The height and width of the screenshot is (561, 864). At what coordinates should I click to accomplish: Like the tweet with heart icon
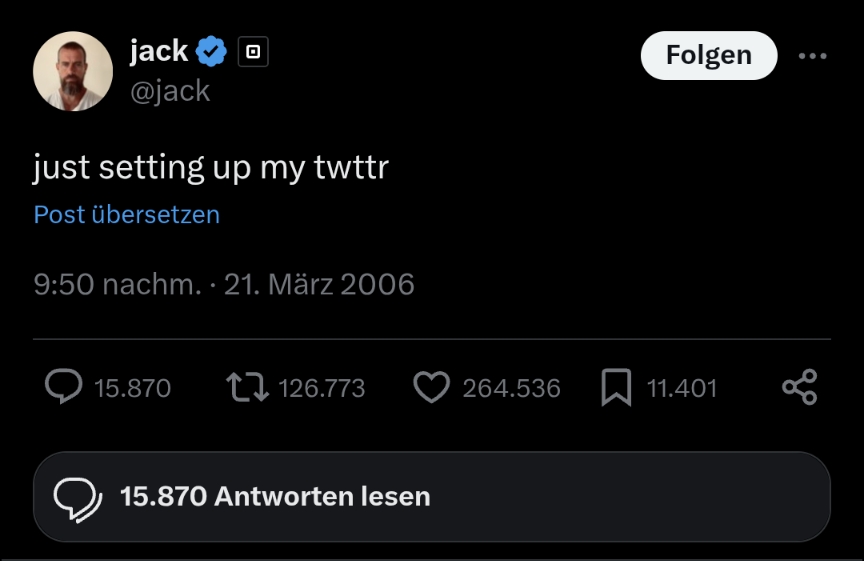coord(431,387)
